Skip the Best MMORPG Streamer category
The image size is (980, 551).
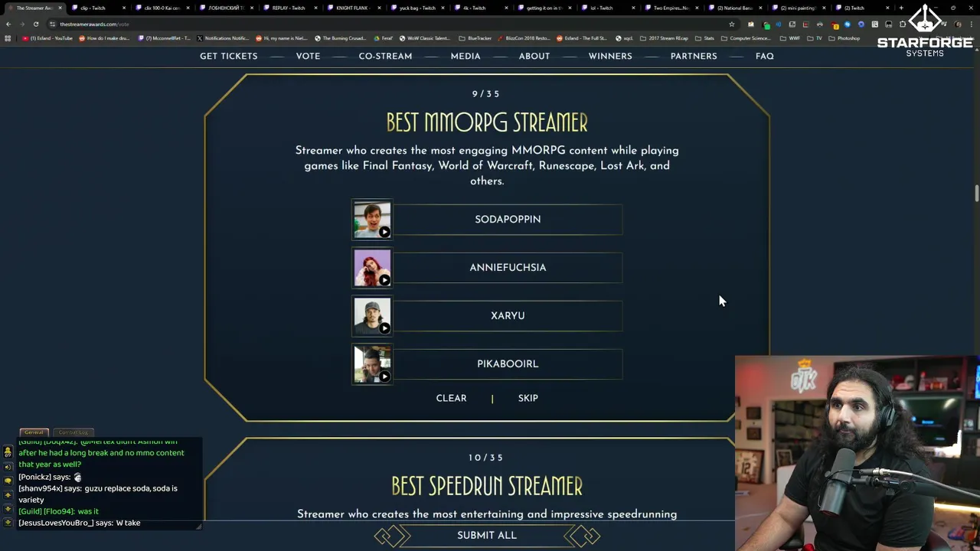click(x=528, y=398)
